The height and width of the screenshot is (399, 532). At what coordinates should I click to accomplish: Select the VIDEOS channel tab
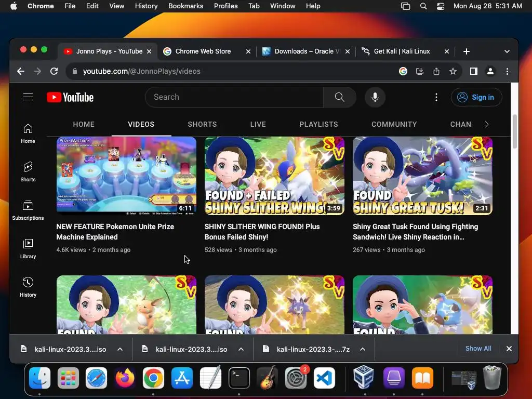[141, 124]
